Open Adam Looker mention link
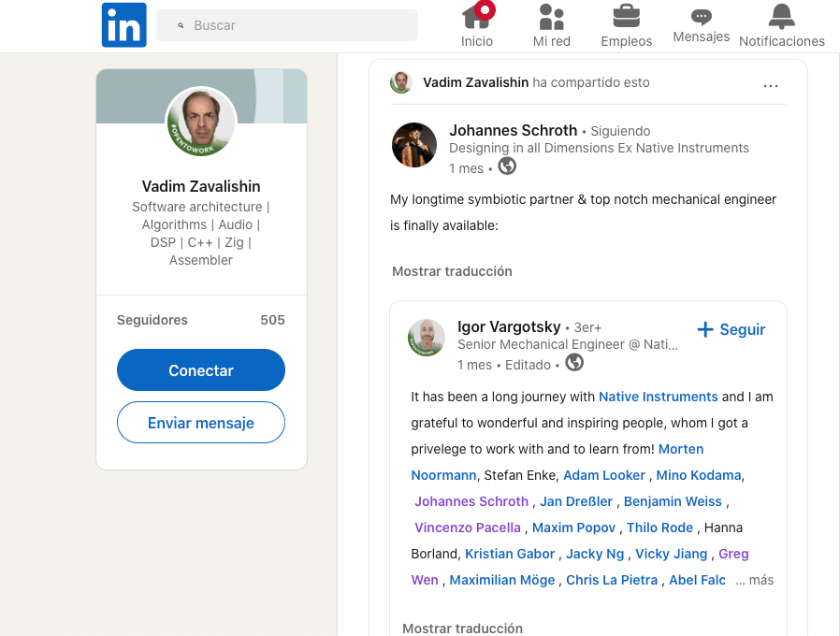Viewport: 840px width, 636px height. (x=603, y=475)
